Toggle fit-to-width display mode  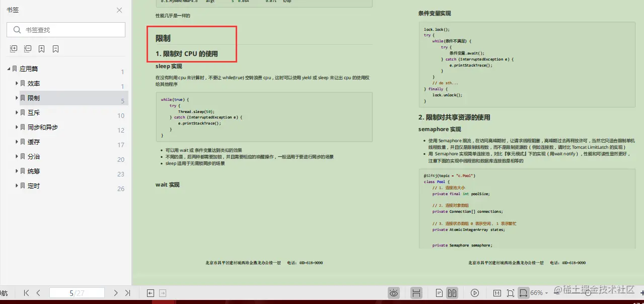pos(524,292)
